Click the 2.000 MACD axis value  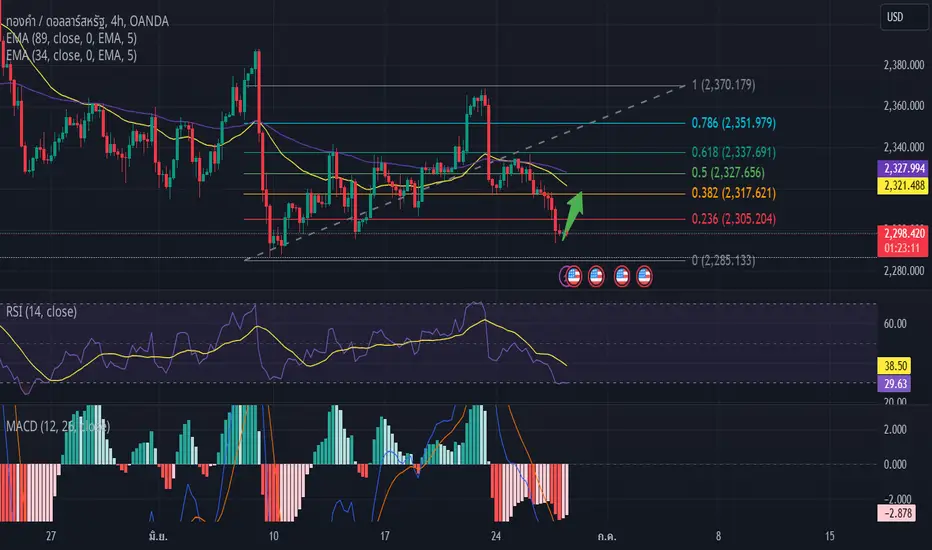(895, 429)
